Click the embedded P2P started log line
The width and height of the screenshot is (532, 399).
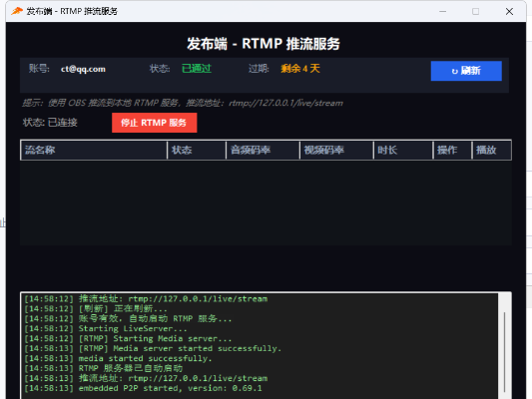[143, 388]
